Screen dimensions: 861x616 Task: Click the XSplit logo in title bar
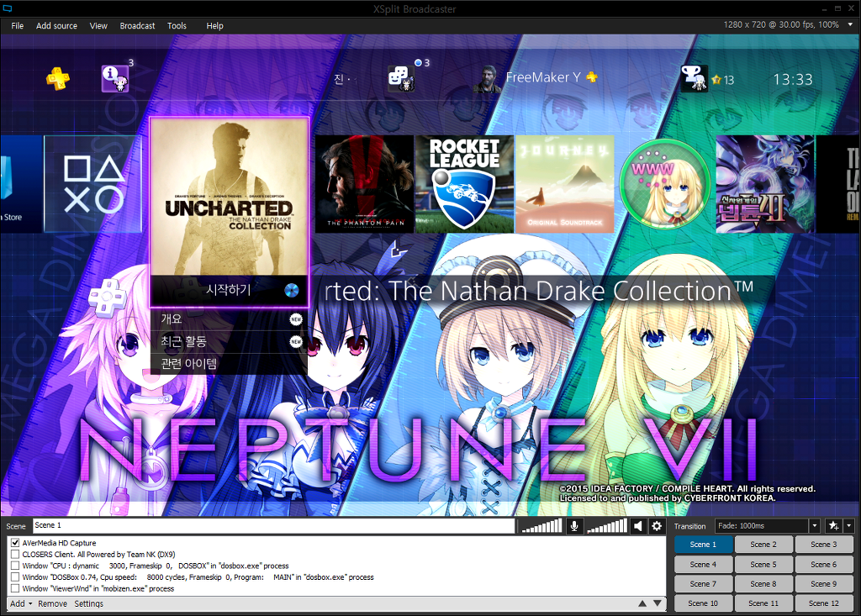(x=7, y=8)
